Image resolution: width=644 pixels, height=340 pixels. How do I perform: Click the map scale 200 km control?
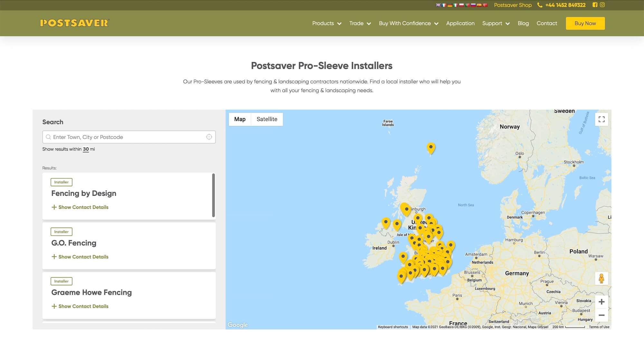click(x=569, y=327)
